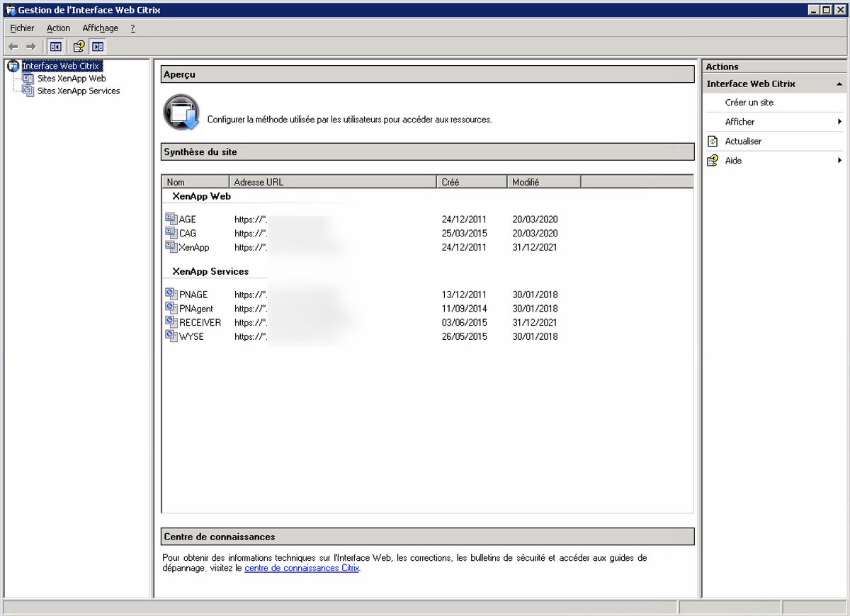Select Sites XenApp Services tree node
Viewport: 850px width, 616px height.
click(79, 91)
